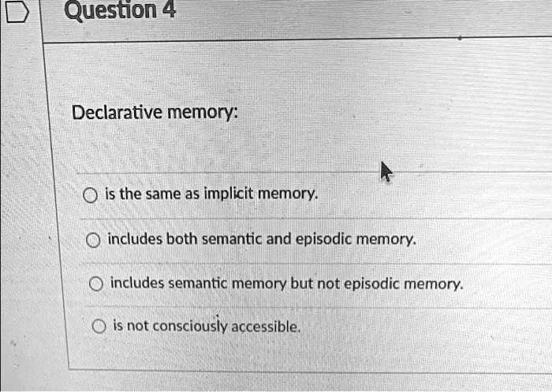
Task: Click the word 'semantic' in the third answer
Action: [199, 282]
